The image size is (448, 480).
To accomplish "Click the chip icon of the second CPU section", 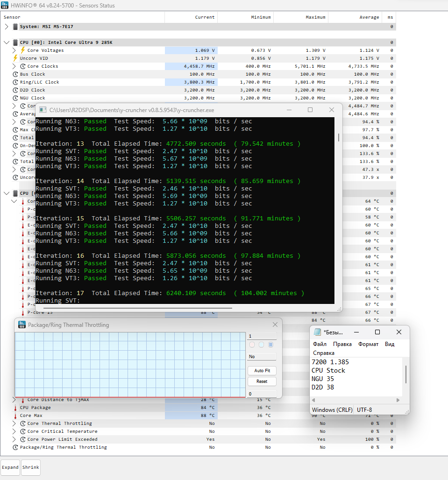I will 15,193.
